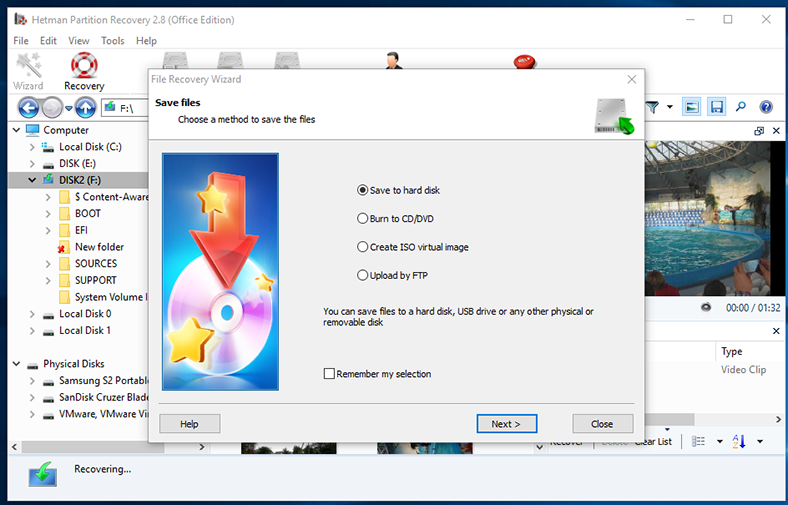Open the View menu
This screenshot has width=788, height=505.
point(79,41)
